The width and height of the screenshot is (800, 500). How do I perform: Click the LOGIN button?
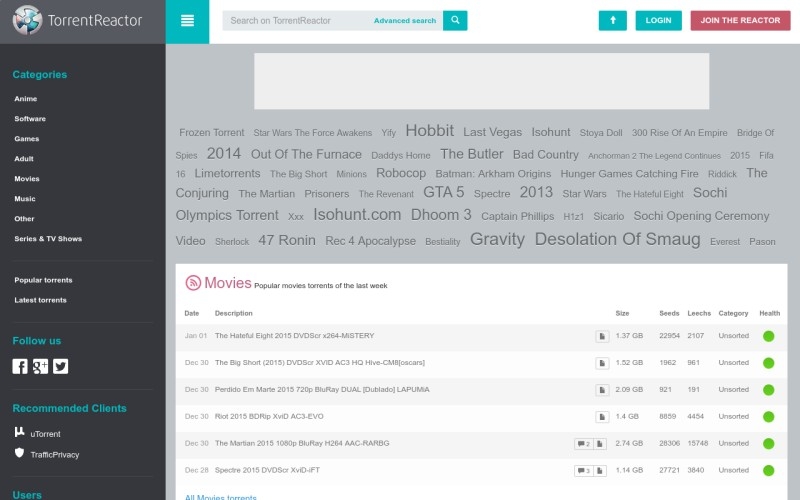point(658,20)
